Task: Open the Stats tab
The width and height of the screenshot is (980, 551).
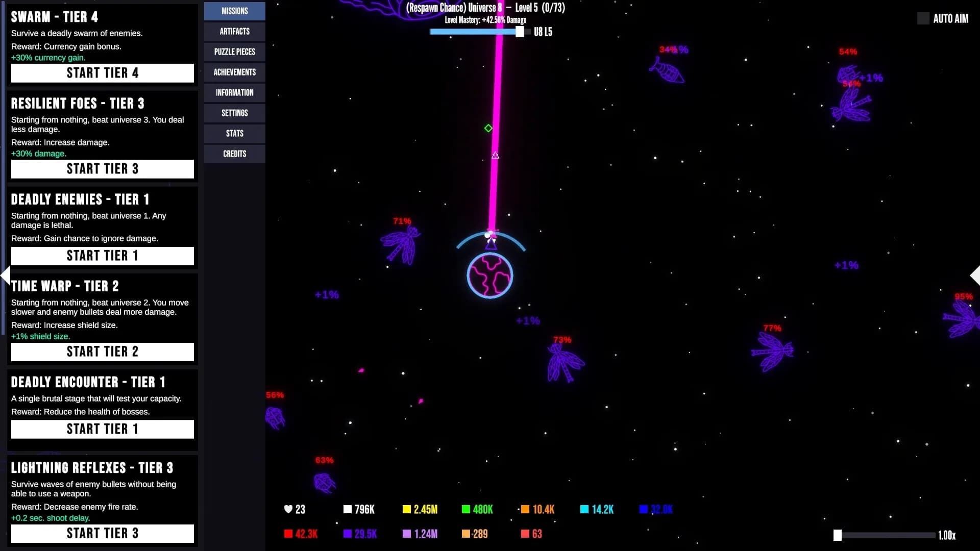Action: click(235, 133)
